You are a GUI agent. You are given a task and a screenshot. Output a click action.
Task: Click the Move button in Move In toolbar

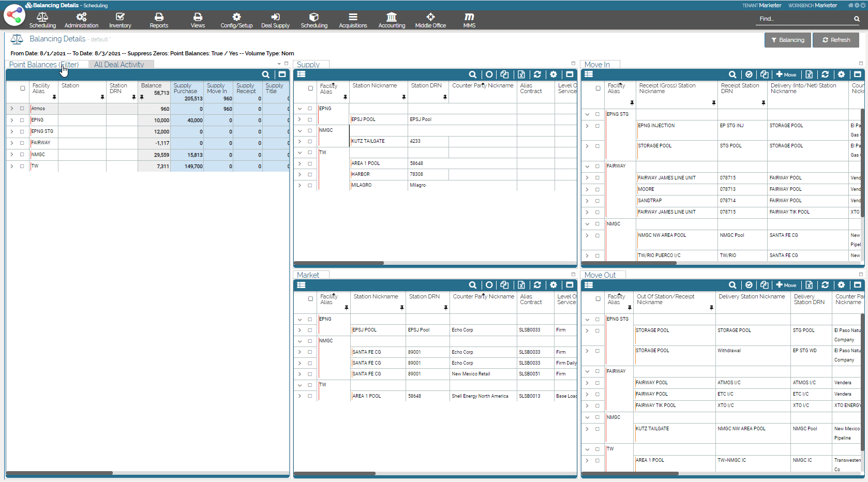786,74
